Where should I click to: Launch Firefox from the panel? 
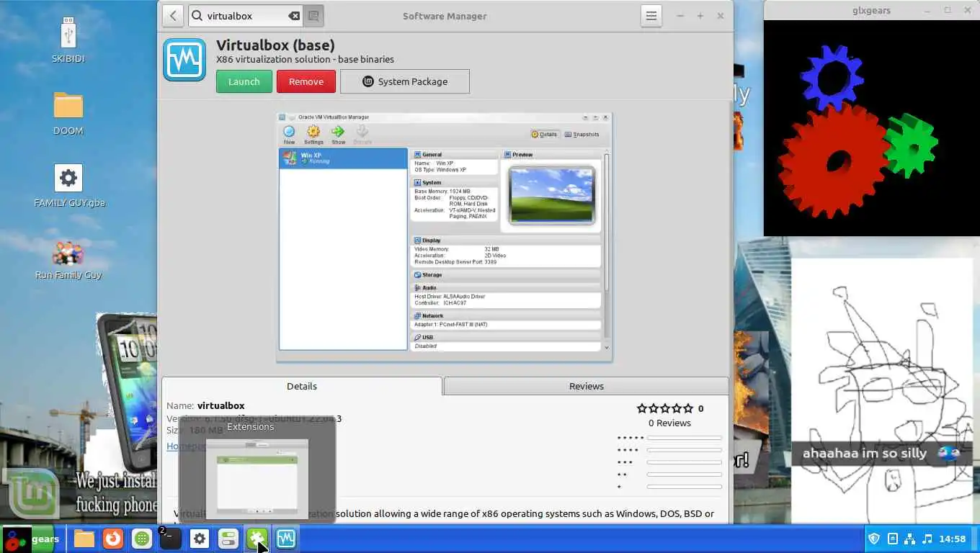click(x=113, y=539)
